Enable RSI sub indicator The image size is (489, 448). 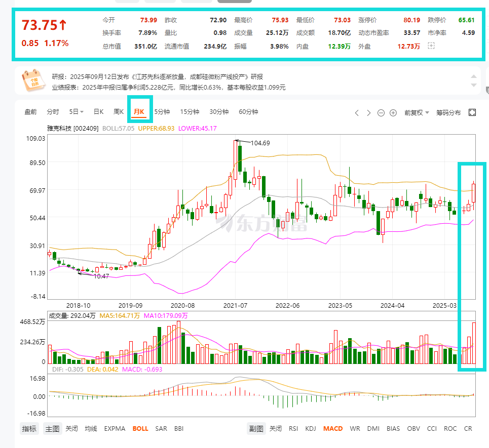293,429
